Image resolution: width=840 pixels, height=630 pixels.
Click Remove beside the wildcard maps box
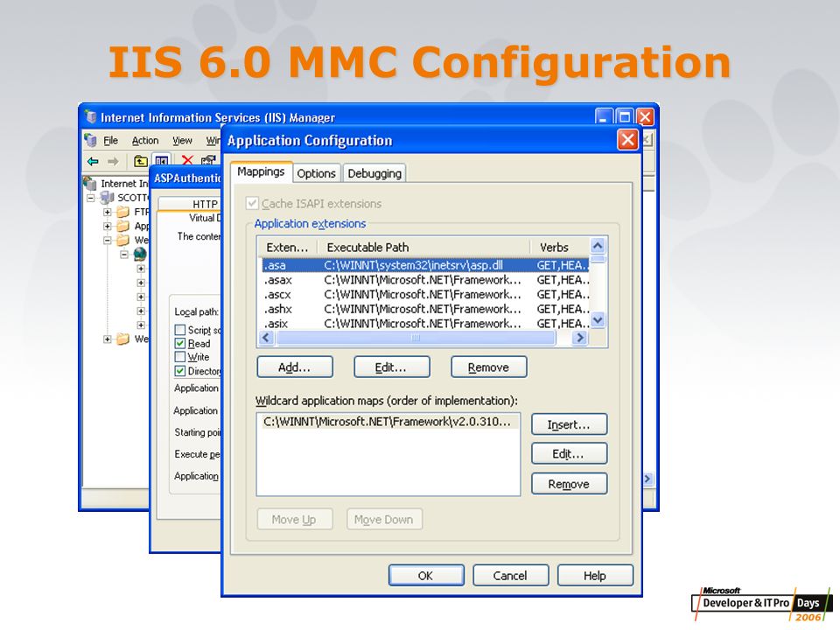click(569, 484)
